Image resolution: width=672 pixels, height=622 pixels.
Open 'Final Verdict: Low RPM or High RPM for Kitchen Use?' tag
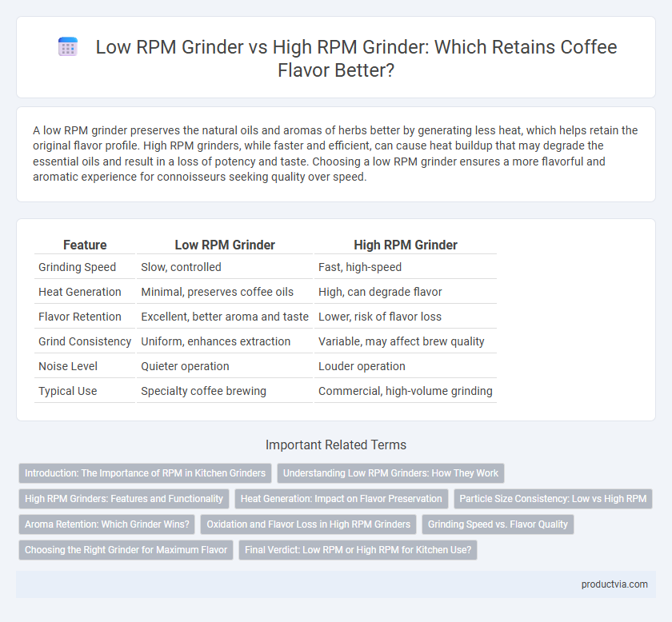pyautogui.click(x=358, y=550)
